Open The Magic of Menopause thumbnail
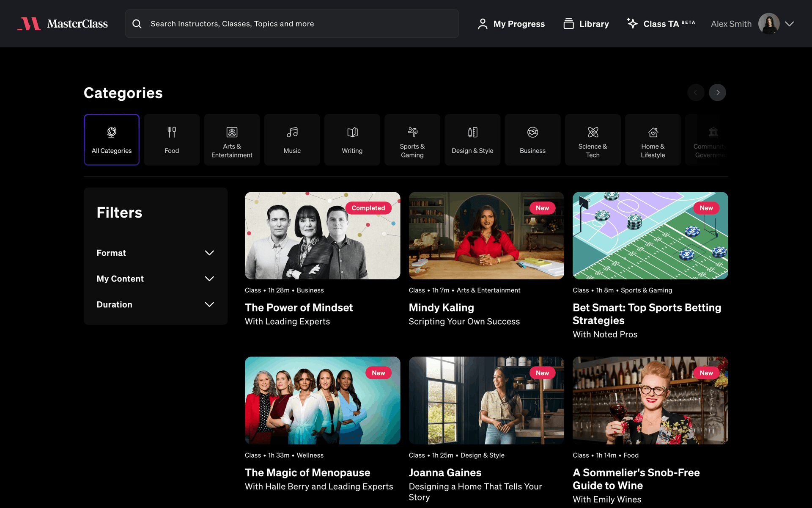 pyautogui.click(x=322, y=400)
